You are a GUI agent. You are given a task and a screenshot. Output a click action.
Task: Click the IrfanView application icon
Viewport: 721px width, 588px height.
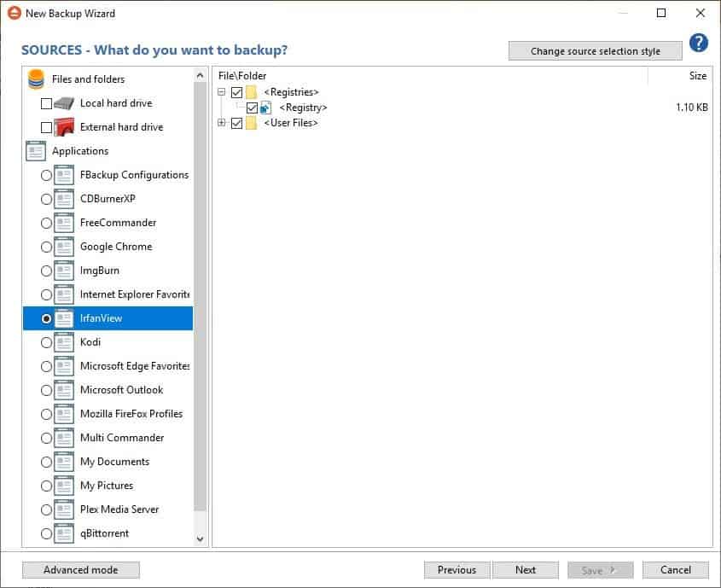click(x=64, y=318)
